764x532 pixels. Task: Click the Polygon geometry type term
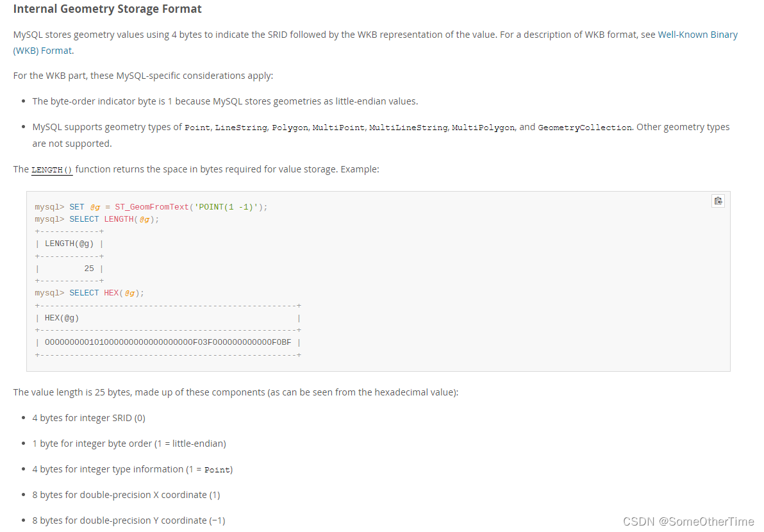290,128
